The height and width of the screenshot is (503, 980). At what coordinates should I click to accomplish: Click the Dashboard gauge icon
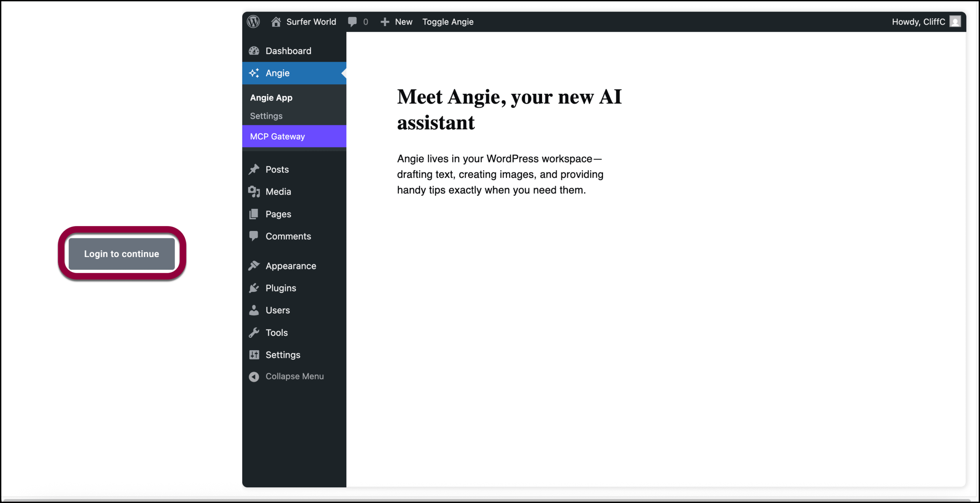coord(254,51)
